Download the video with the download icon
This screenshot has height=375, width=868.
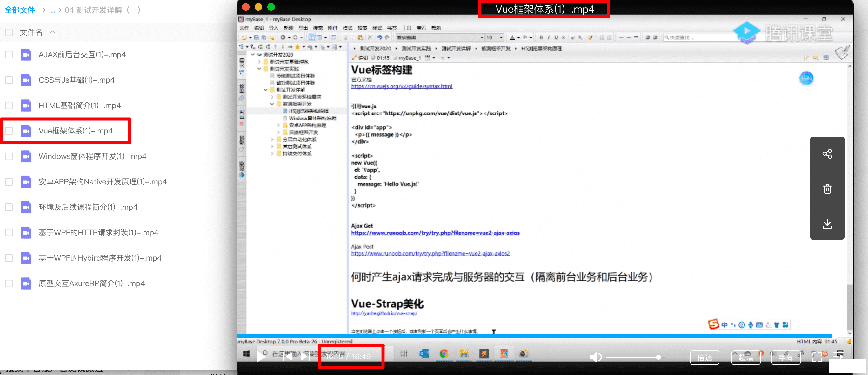point(827,224)
